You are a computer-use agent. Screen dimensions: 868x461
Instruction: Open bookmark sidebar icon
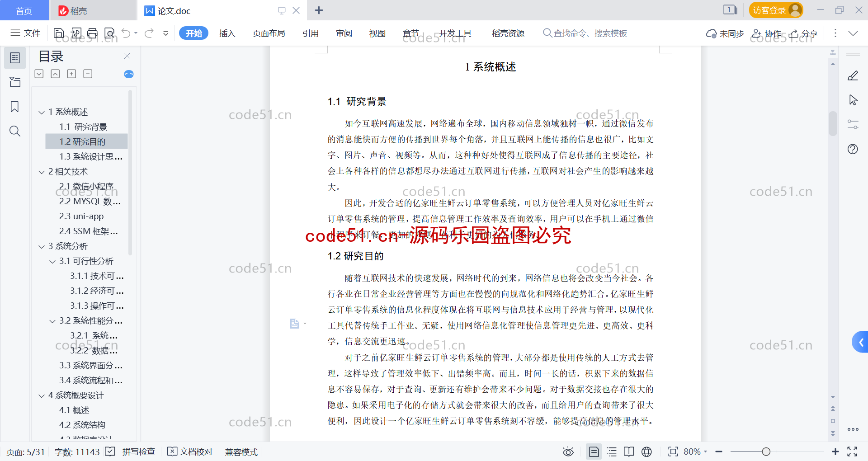15,107
